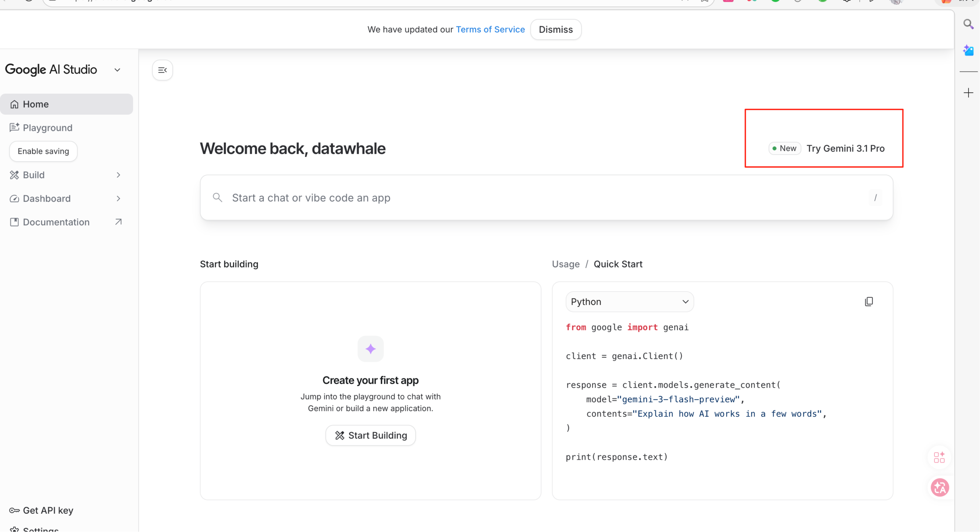The image size is (980, 532).
Task: Click the sparkle icon above Create your first app
Action: tap(370, 349)
